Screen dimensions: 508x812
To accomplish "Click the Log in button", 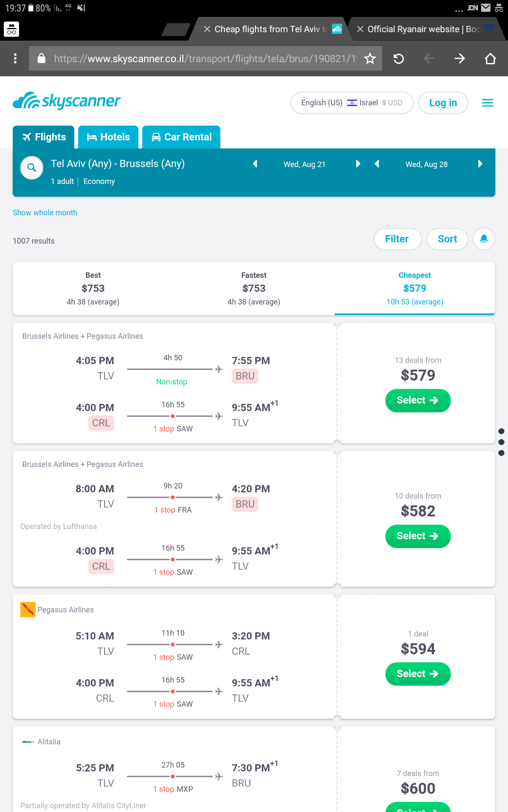I will coord(443,103).
